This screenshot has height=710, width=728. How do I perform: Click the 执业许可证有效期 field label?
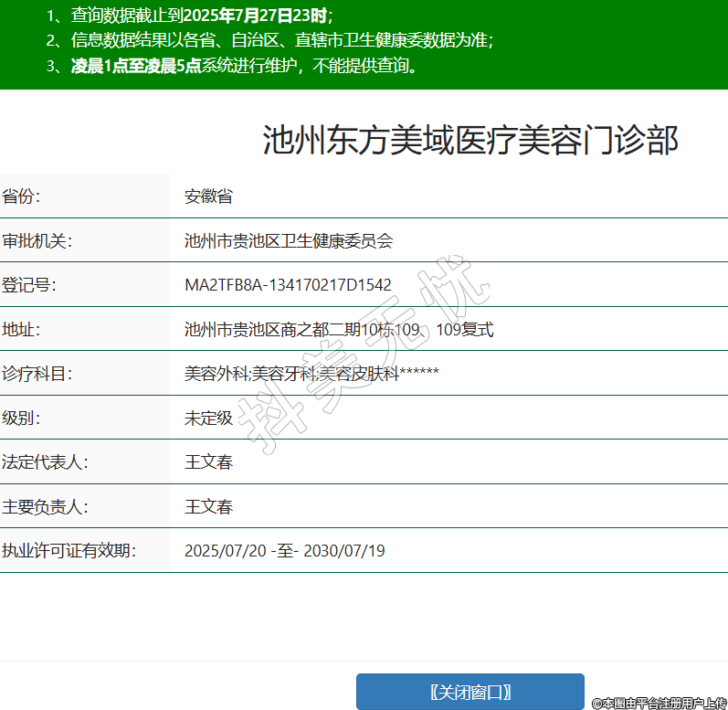coord(69,550)
